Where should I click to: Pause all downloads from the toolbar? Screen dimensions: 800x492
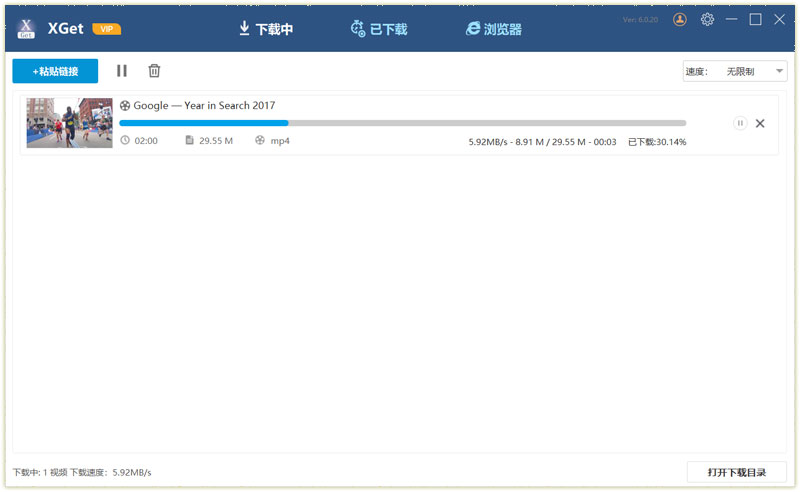[122, 71]
